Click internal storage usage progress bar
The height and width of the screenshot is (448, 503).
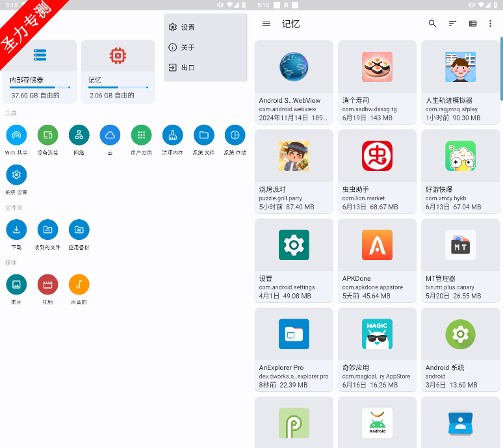click(x=40, y=87)
